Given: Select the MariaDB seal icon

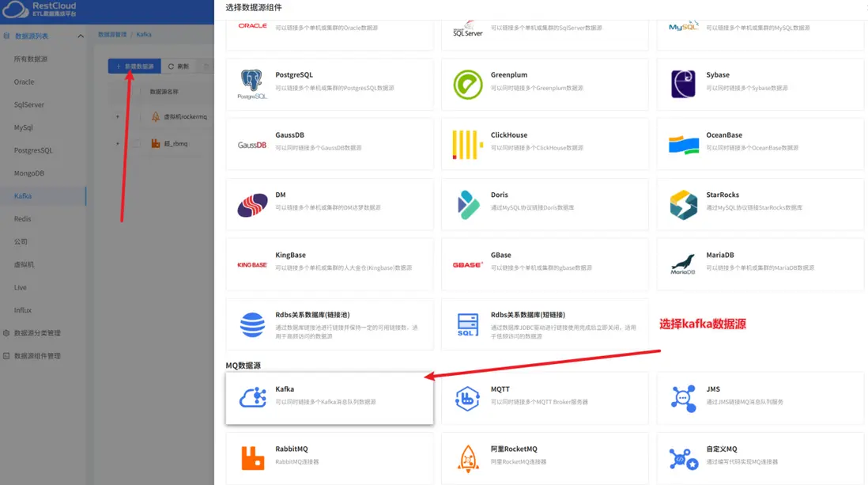Looking at the screenshot, I should (x=683, y=264).
